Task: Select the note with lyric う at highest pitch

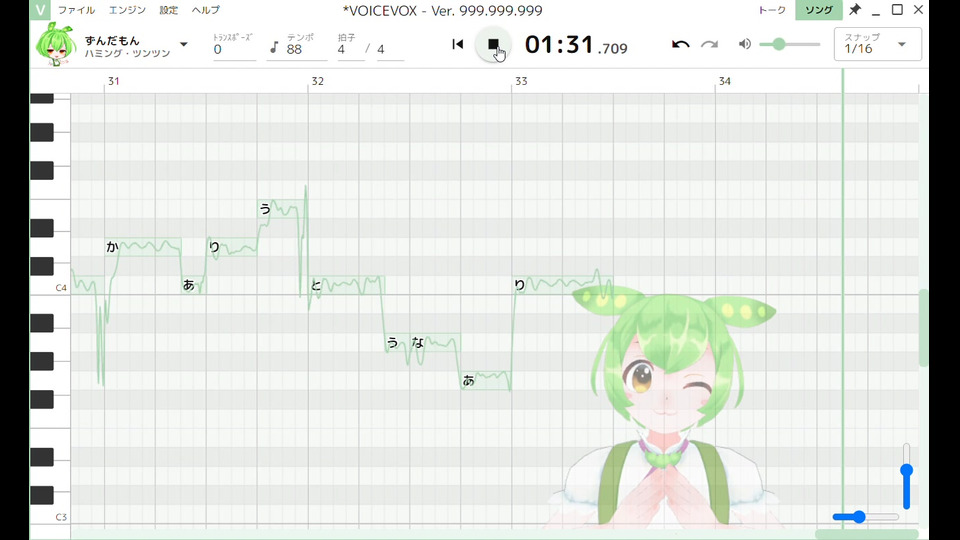Action: (282, 209)
